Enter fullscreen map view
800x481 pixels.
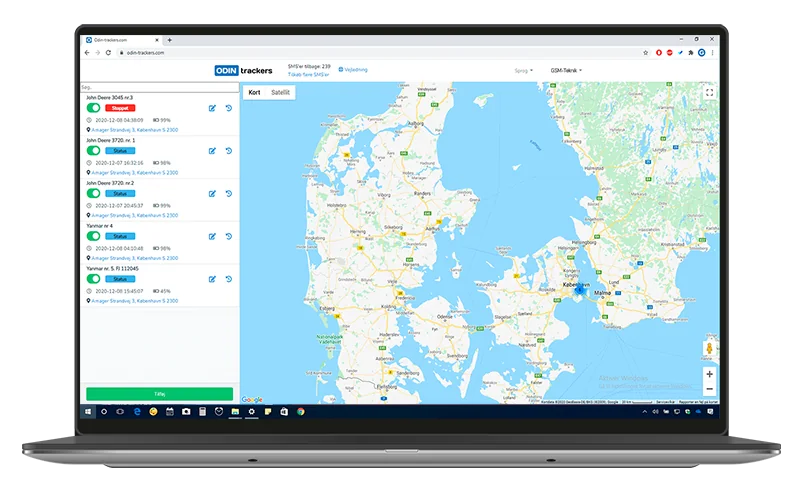(709, 93)
